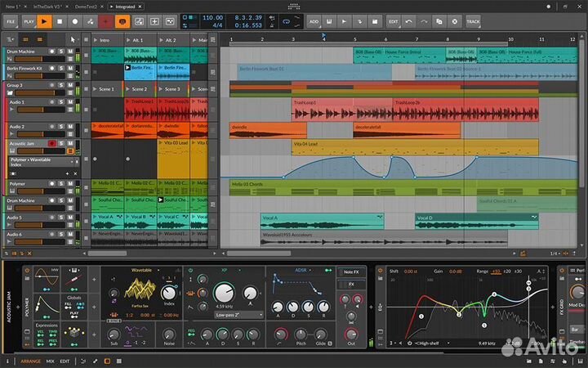Open the TRACK menu
This screenshot has height=368, width=588.
(x=473, y=21)
